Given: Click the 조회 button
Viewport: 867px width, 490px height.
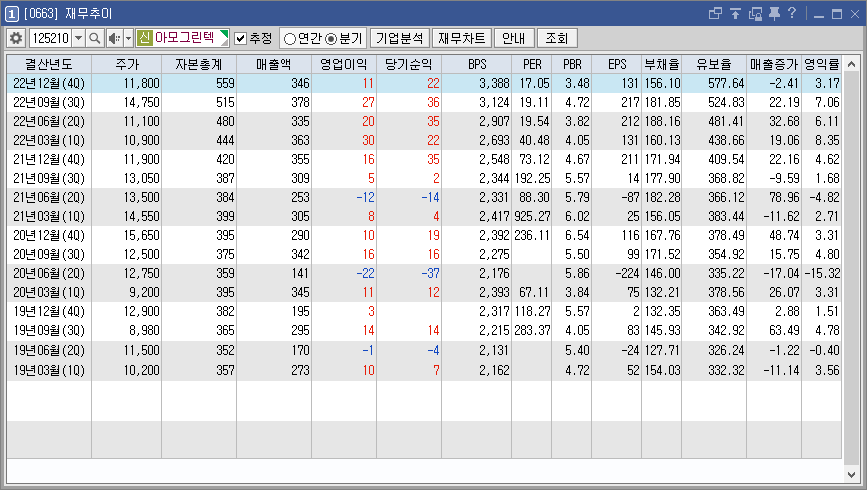Looking at the screenshot, I should click(557, 38).
